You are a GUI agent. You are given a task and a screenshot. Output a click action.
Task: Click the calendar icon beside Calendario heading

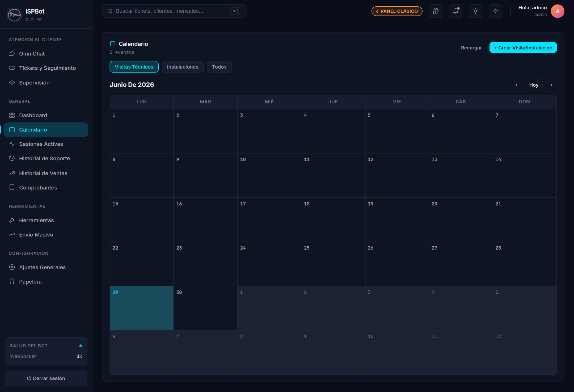[x=113, y=44]
